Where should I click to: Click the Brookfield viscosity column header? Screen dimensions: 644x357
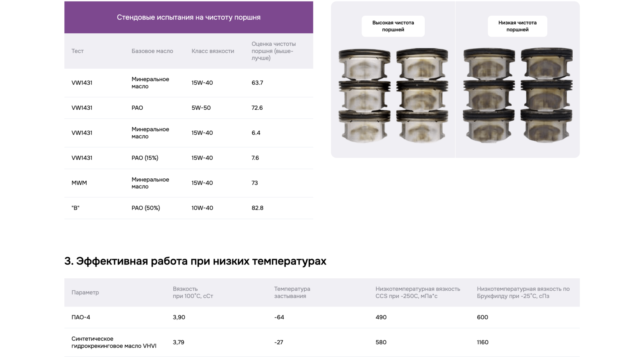click(x=523, y=293)
